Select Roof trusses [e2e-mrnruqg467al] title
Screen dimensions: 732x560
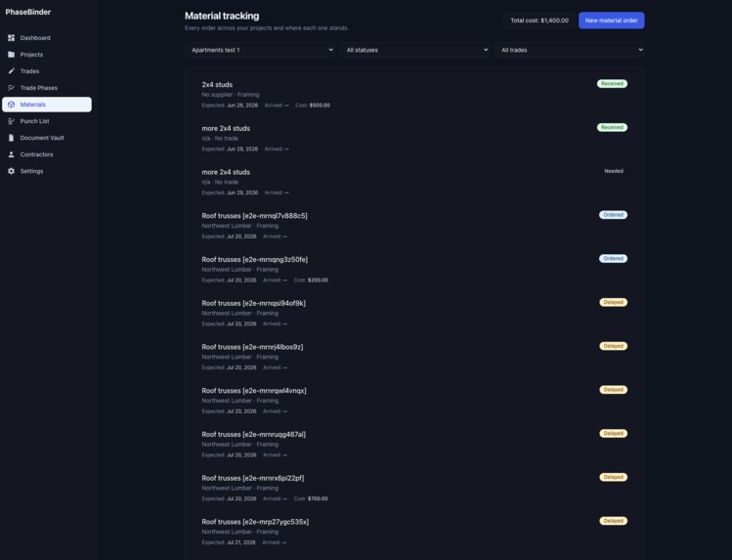tap(253, 435)
